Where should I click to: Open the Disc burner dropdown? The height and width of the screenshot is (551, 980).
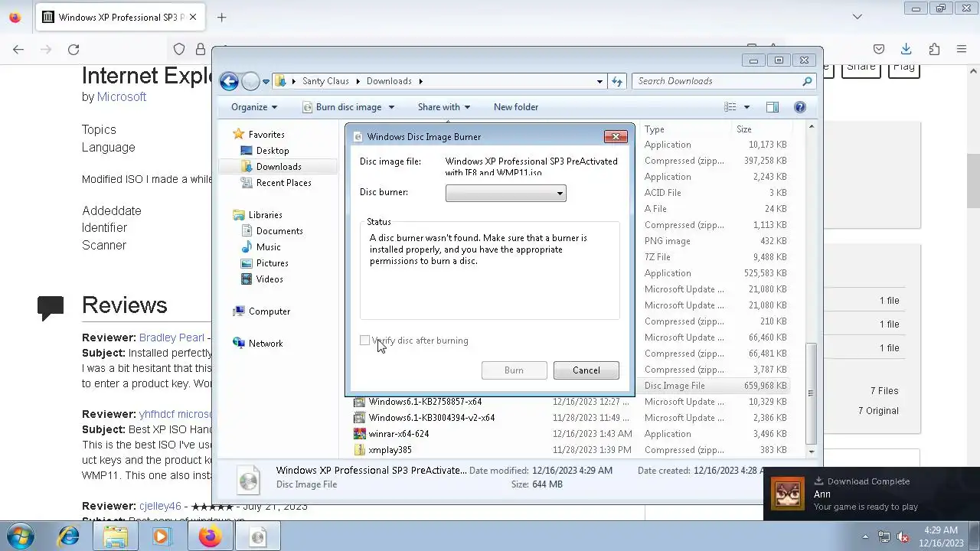pos(505,194)
